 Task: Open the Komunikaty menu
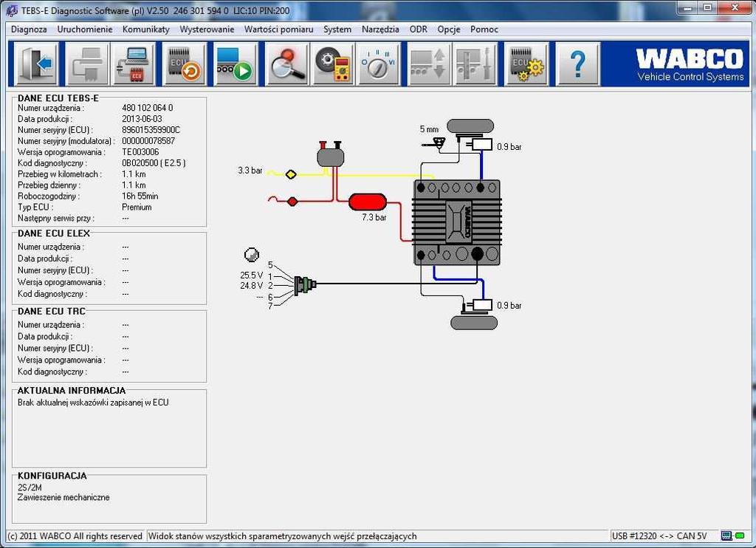146,30
